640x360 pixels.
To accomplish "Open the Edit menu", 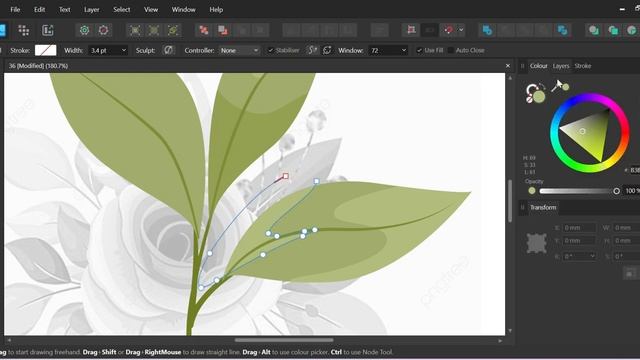I will click(40, 9).
